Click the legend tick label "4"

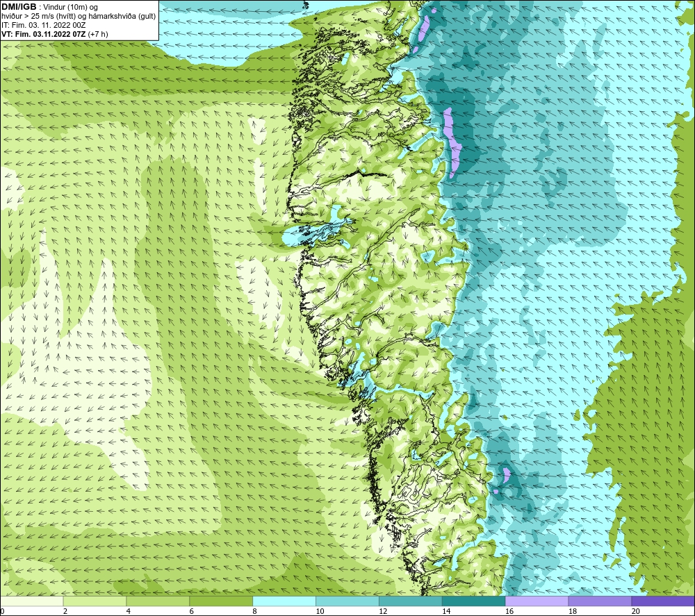pyautogui.click(x=128, y=611)
